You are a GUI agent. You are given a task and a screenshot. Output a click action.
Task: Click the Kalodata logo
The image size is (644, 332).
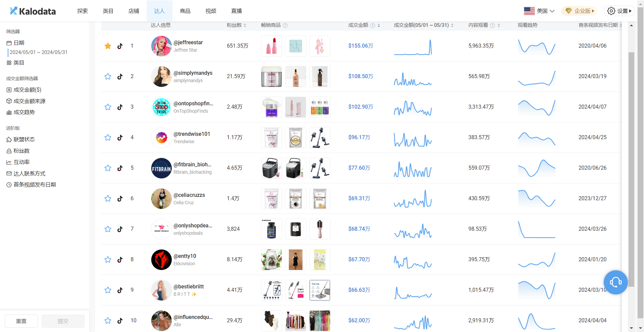pyautogui.click(x=33, y=11)
